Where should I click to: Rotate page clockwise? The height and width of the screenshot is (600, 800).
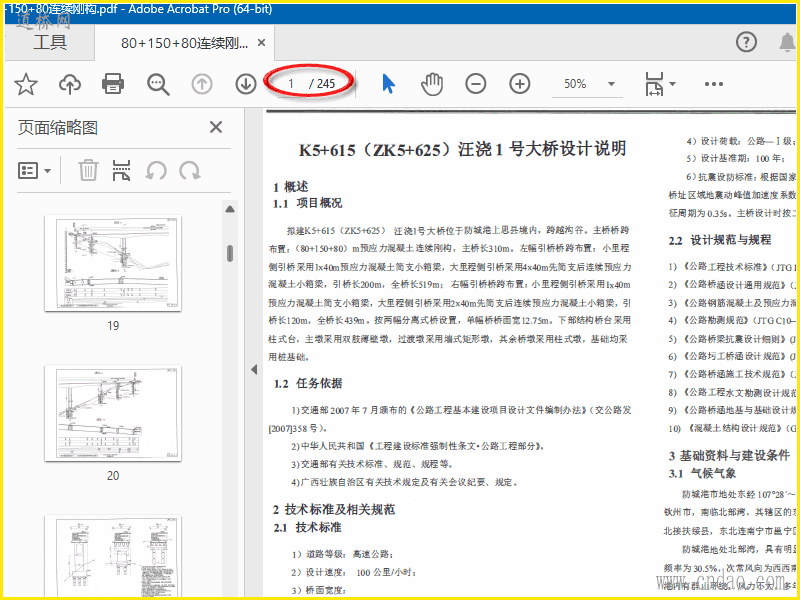190,170
